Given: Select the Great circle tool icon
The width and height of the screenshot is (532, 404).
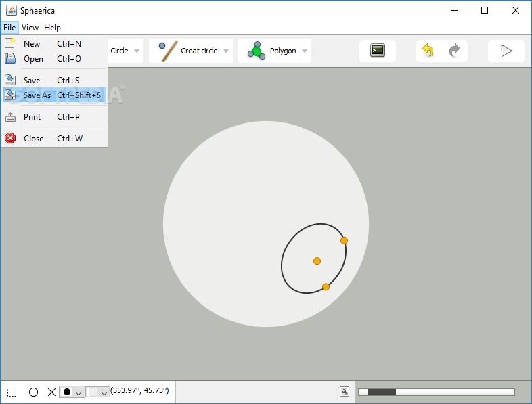Looking at the screenshot, I should 168,51.
